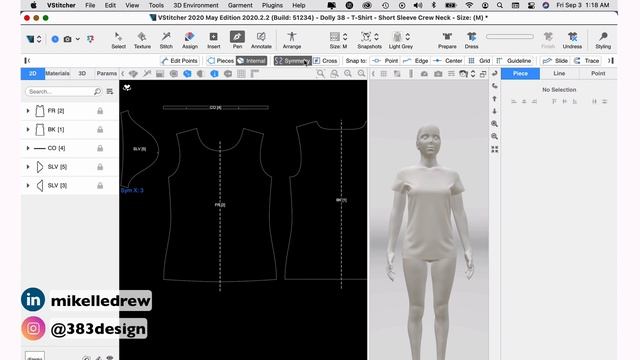Open the Arrange avatar tool

tap(292, 40)
